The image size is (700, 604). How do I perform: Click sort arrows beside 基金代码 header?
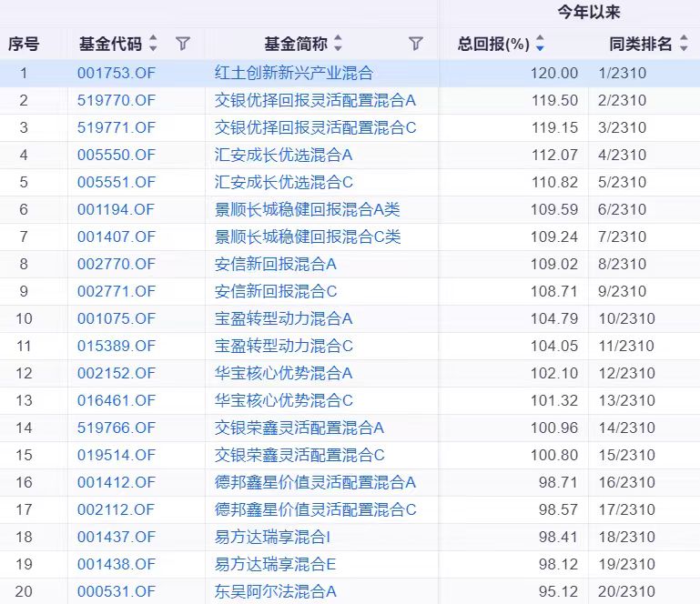(153, 43)
